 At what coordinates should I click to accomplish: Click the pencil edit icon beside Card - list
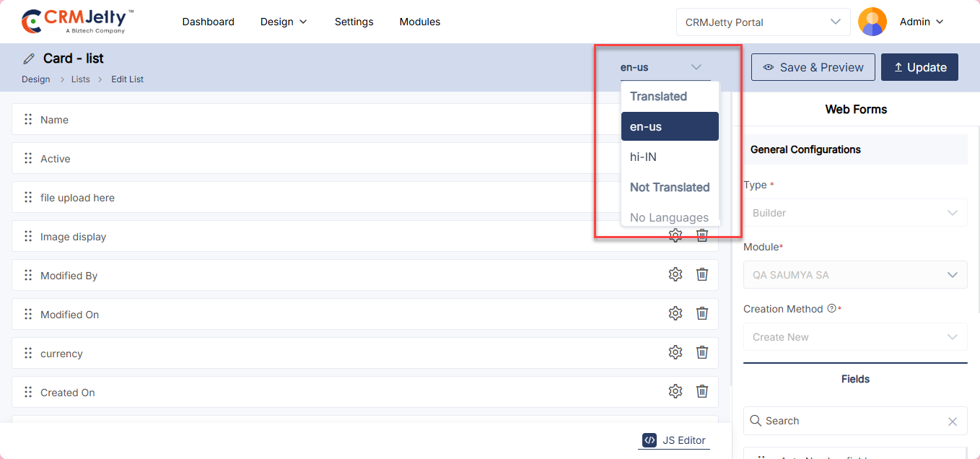(x=29, y=58)
